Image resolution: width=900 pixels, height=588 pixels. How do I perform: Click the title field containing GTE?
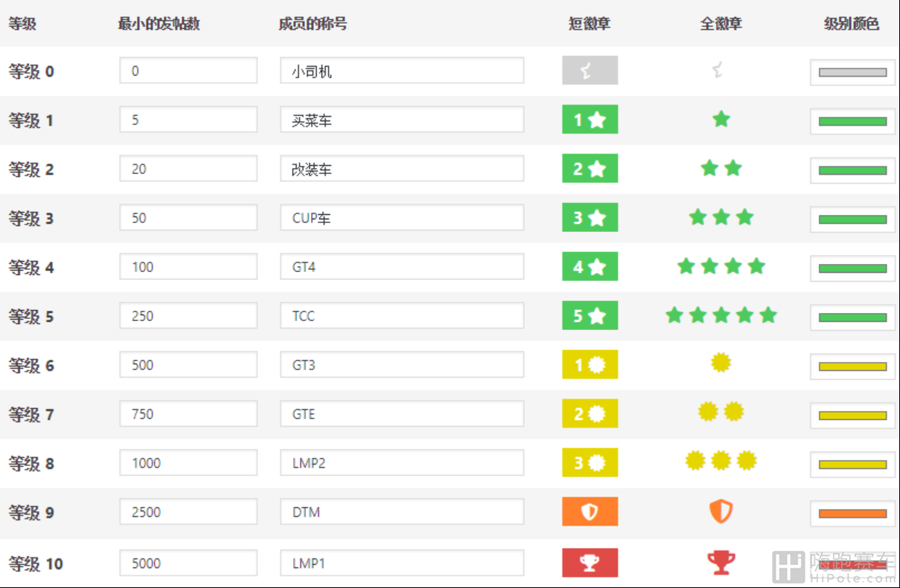tap(402, 414)
